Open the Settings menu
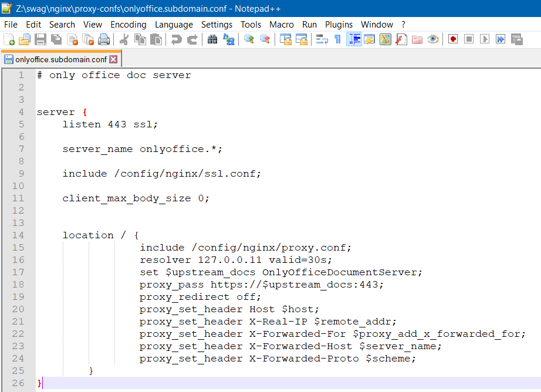The width and height of the screenshot is (541, 392). pyautogui.click(x=217, y=25)
